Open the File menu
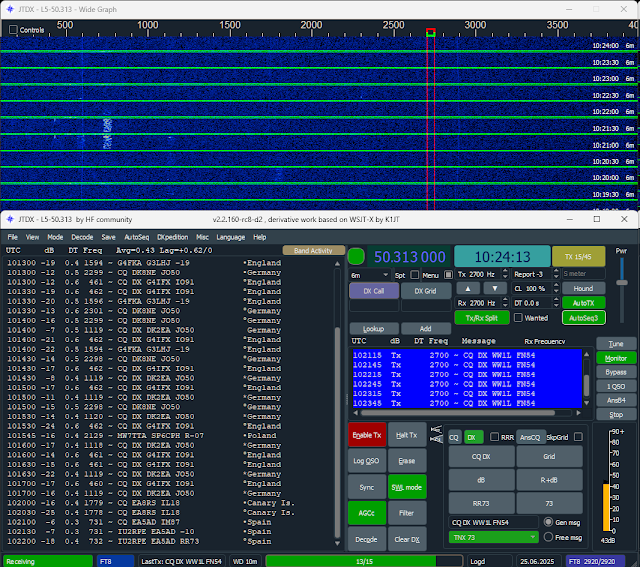The image size is (640, 567). 12,237
